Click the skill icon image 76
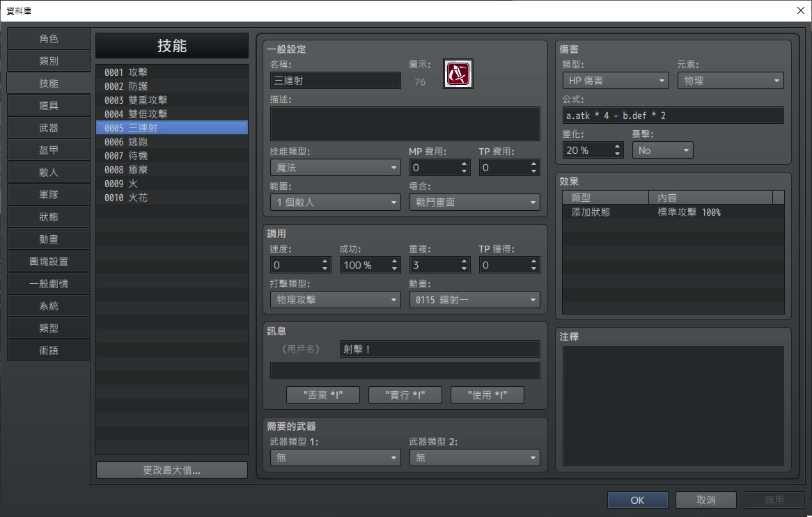 coord(458,74)
